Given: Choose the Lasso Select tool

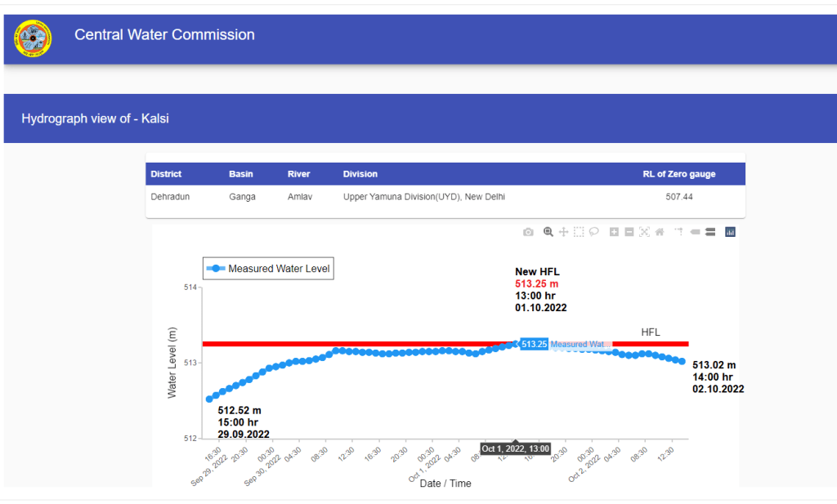Looking at the screenshot, I should 594,232.
